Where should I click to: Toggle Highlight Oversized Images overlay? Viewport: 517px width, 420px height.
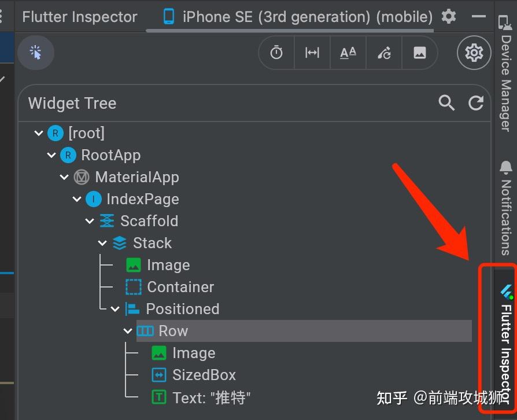pyautogui.click(x=420, y=53)
